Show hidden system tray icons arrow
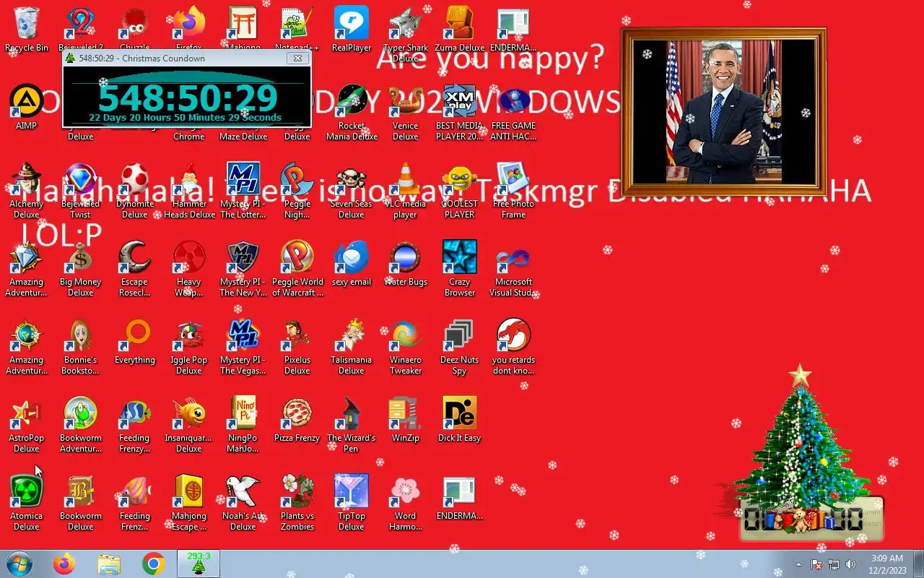Screen dimensions: 924x578 coord(798,564)
